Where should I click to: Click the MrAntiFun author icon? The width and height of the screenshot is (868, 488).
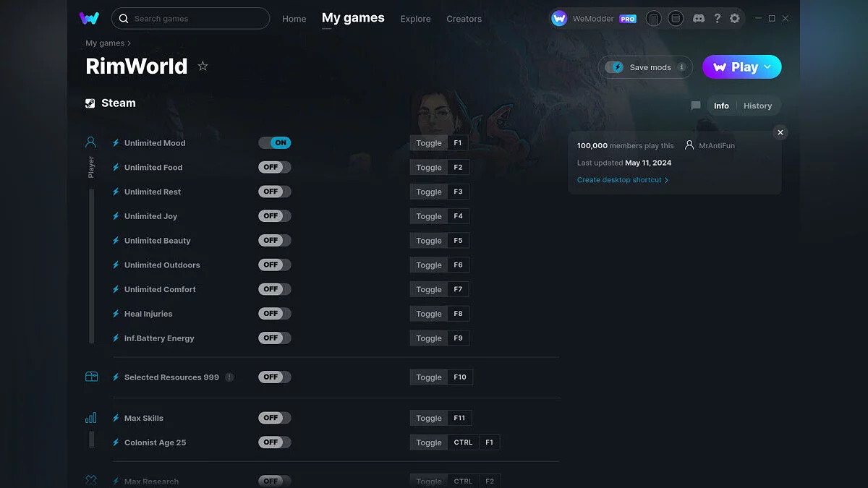click(689, 145)
